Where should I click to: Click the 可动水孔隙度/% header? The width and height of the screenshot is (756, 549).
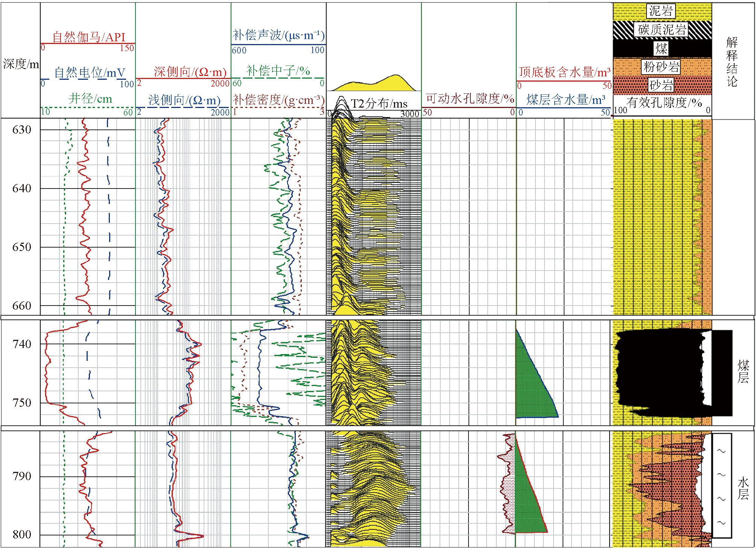tap(470, 99)
